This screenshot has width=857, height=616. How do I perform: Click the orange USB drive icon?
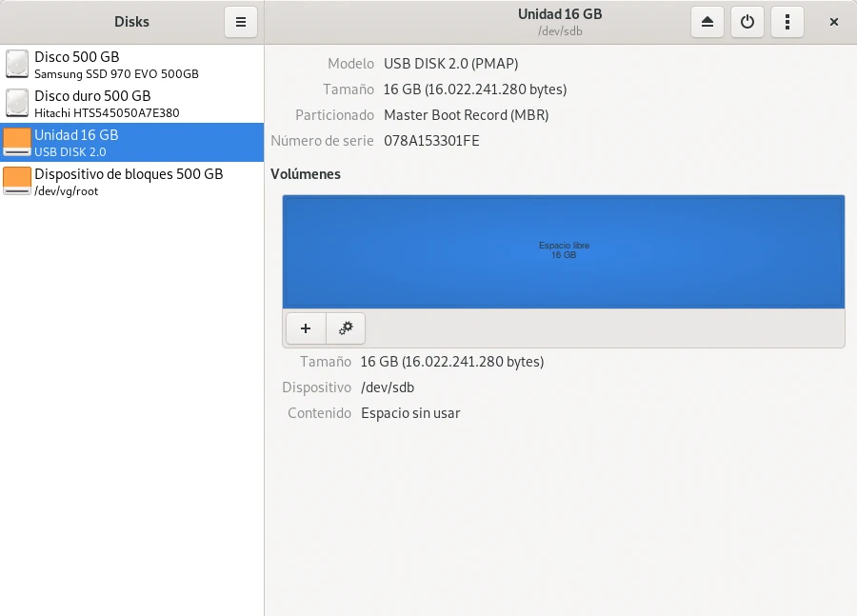17,143
